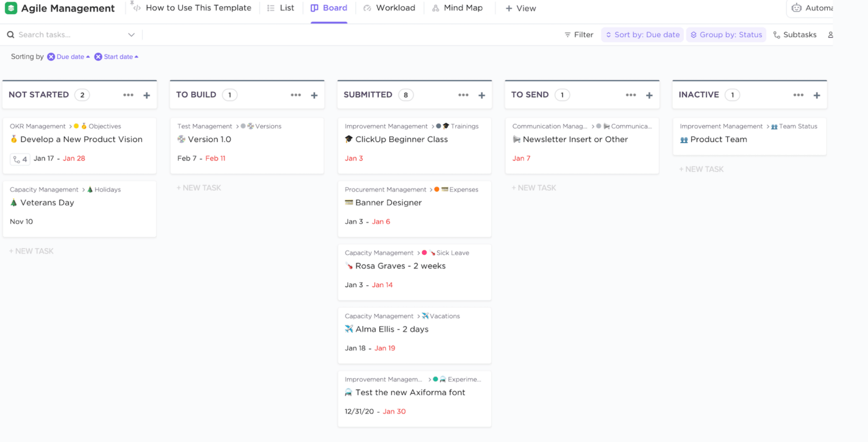Click the green Agile Management logo icon
This screenshot has height=442, width=868.
pyautogui.click(x=11, y=9)
